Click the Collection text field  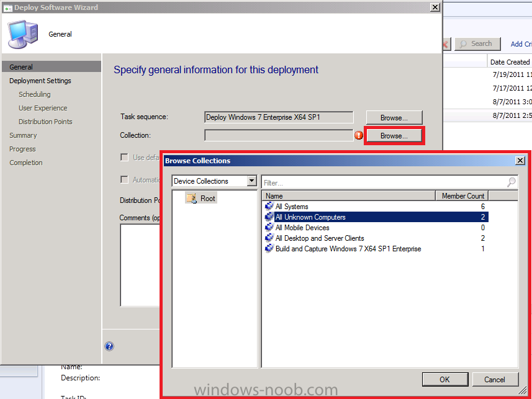[279, 135]
